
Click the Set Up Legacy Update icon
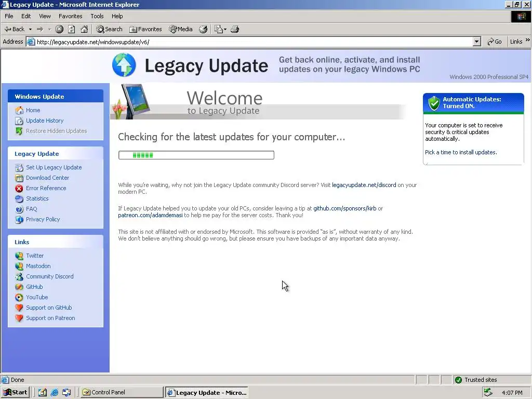pyautogui.click(x=19, y=168)
